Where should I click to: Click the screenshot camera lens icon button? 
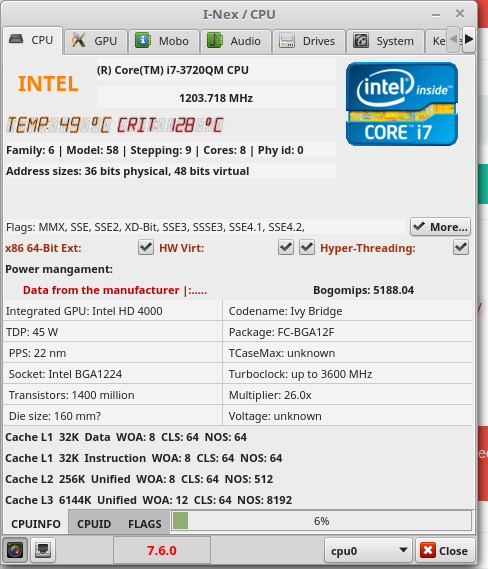point(15,550)
